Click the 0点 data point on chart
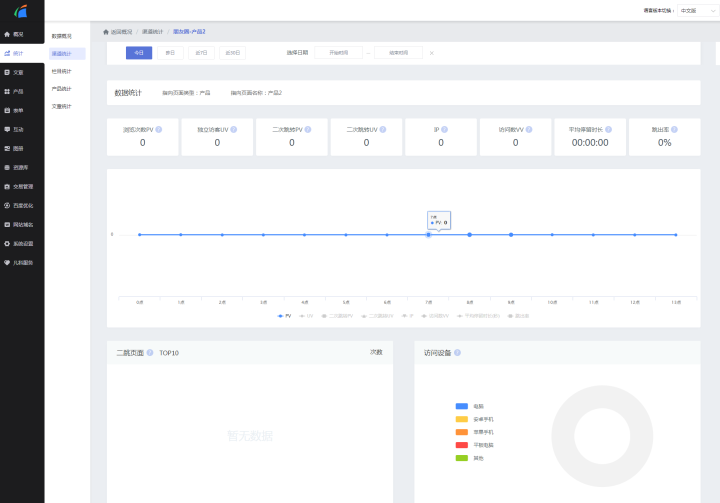 140,235
